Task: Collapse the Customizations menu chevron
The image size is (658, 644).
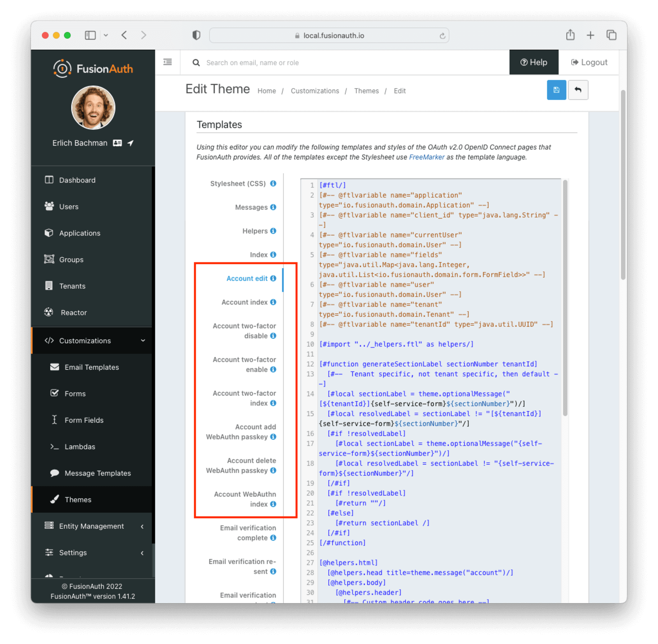Action: pyautogui.click(x=143, y=341)
